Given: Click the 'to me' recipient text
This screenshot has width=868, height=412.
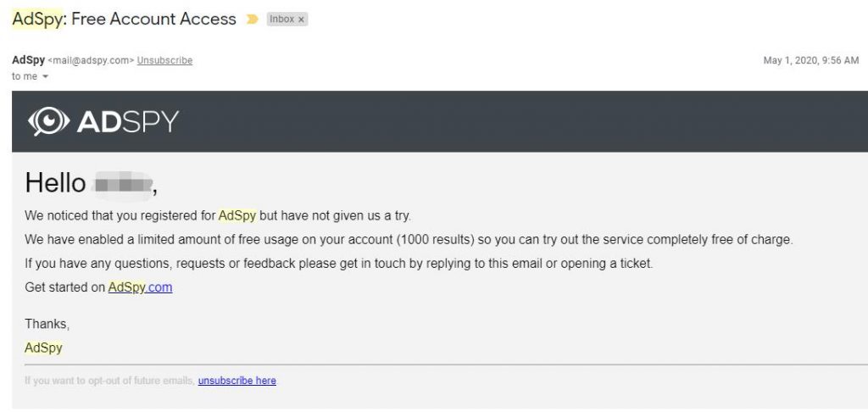Looking at the screenshot, I should (25, 76).
